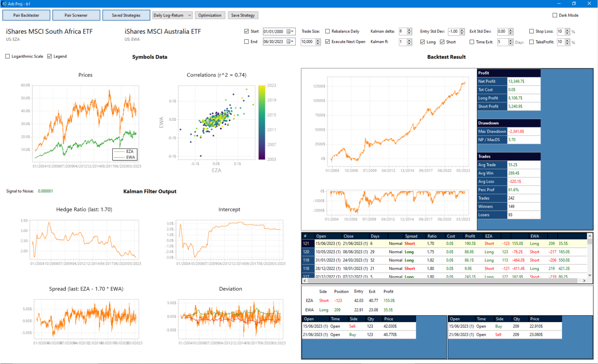The width and height of the screenshot is (598, 364).
Task: Click the trades table up scroll arrow
Action: coord(590,236)
